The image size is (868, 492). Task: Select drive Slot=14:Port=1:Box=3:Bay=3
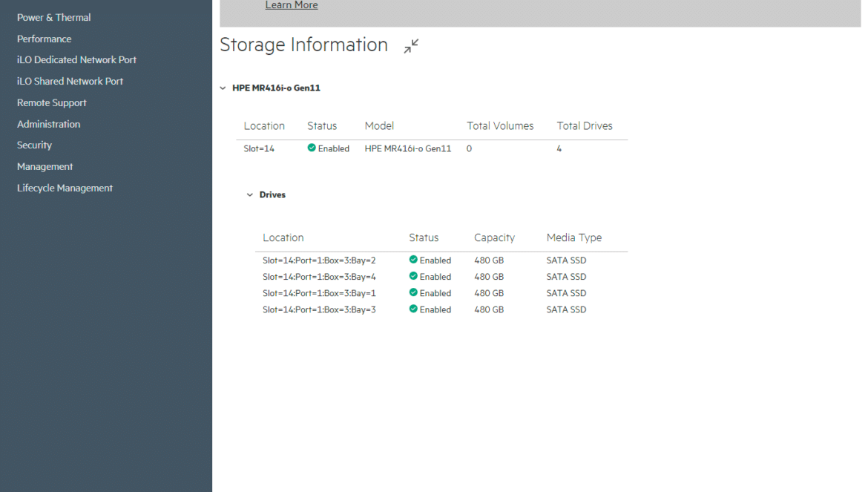[x=320, y=309]
